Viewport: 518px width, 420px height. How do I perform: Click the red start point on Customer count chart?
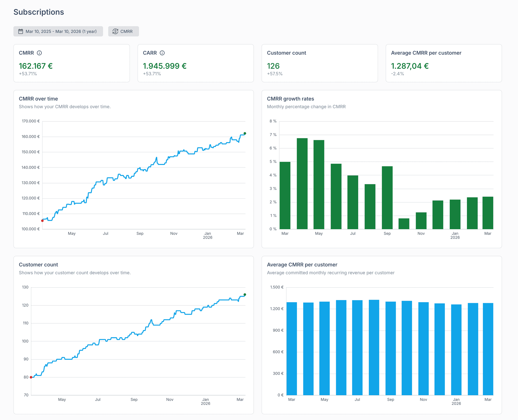(x=31, y=377)
